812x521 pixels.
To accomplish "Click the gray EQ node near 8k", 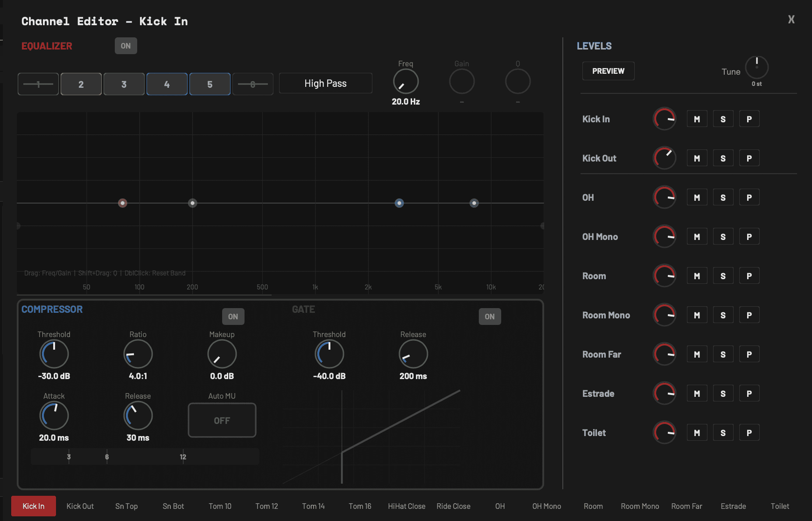I will click(474, 203).
